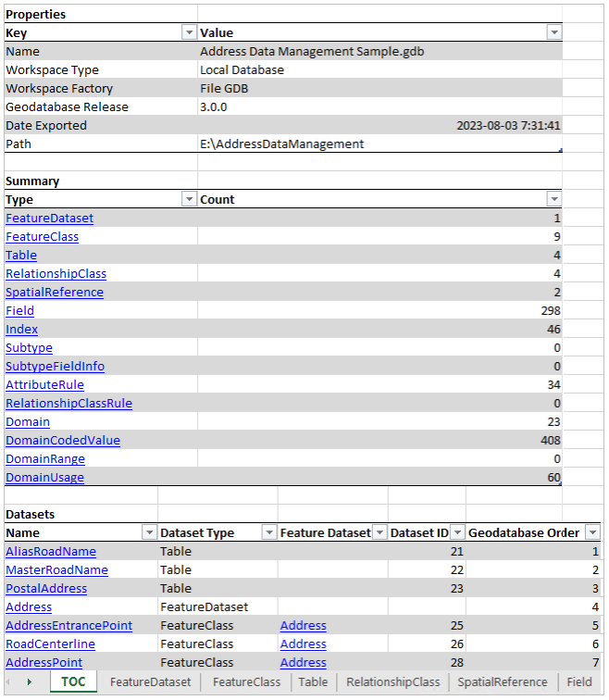Open the Dataset ID filter arrow
The width and height of the screenshot is (609, 700).
[x=457, y=532]
